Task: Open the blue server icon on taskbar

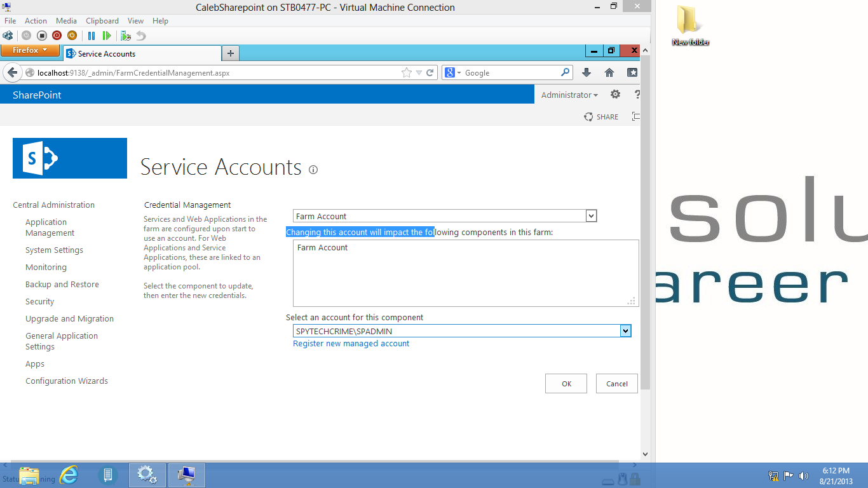Action: tap(108, 475)
